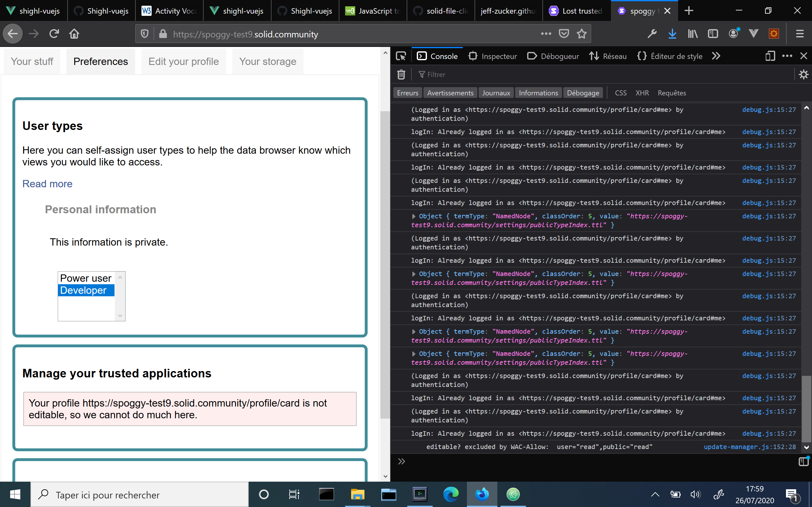
Task: Toggle responsive design mode icon
Action: [770, 56]
